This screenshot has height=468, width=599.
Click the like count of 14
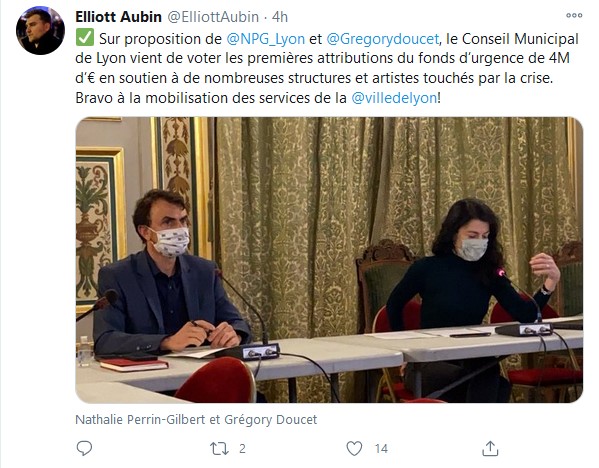(x=381, y=449)
